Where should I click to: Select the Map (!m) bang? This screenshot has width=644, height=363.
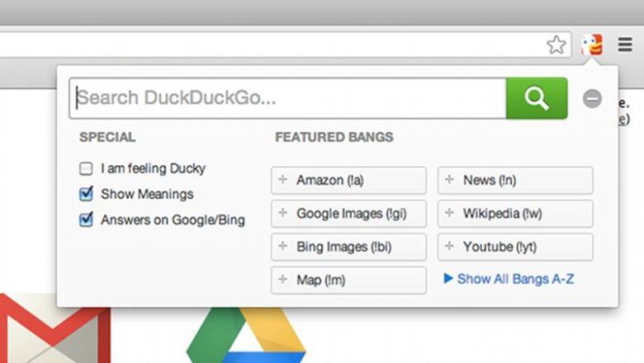pyautogui.click(x=348, y=280)
